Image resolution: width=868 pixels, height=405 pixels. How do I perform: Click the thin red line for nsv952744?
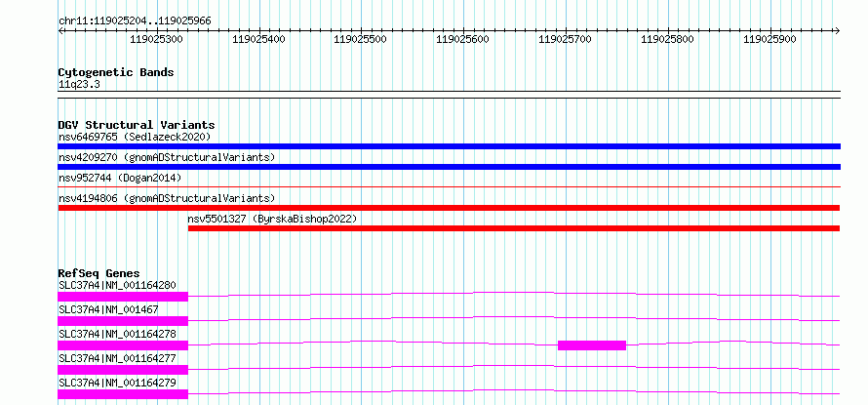(x=449, y=187)
